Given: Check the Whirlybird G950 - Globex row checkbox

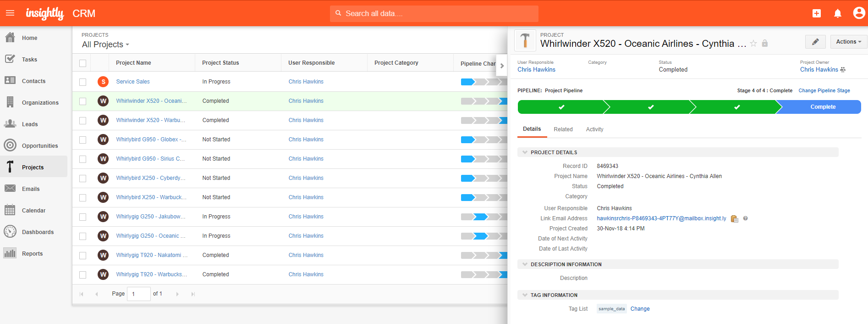Looking at the screenshot, I should 82,140.
